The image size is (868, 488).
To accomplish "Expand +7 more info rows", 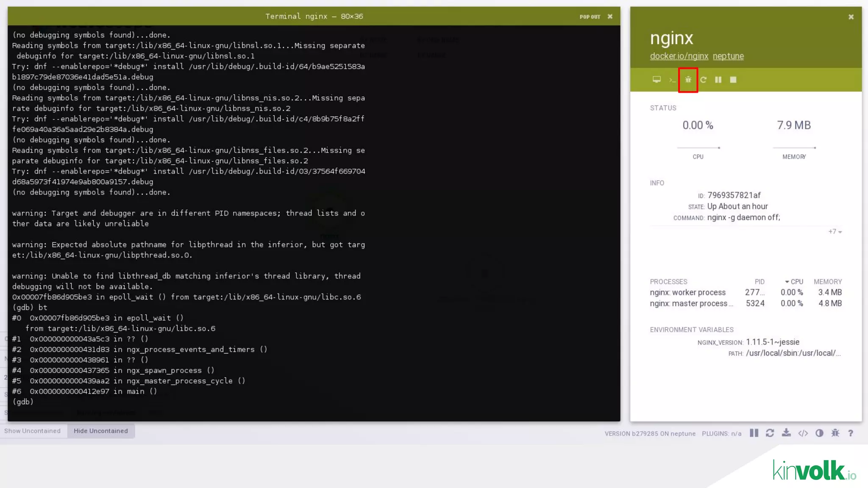I will (x=835, y=232).
